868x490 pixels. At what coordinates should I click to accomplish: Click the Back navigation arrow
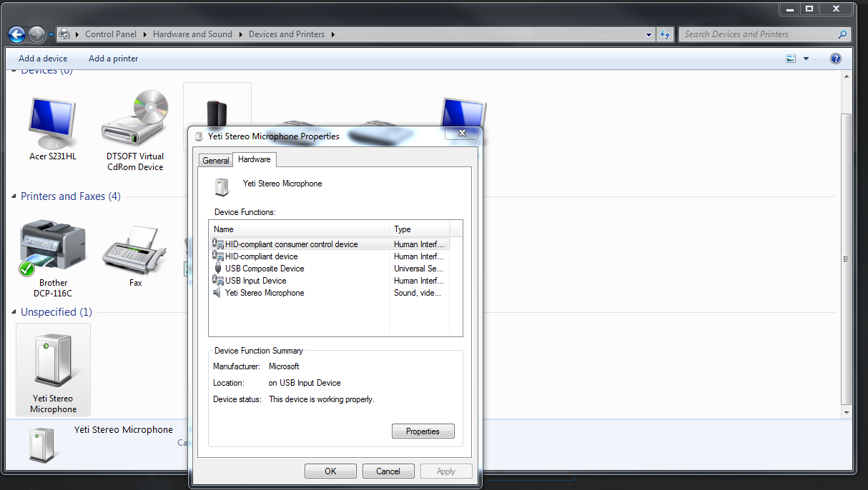pyautogui.click(x=17, y=34)
